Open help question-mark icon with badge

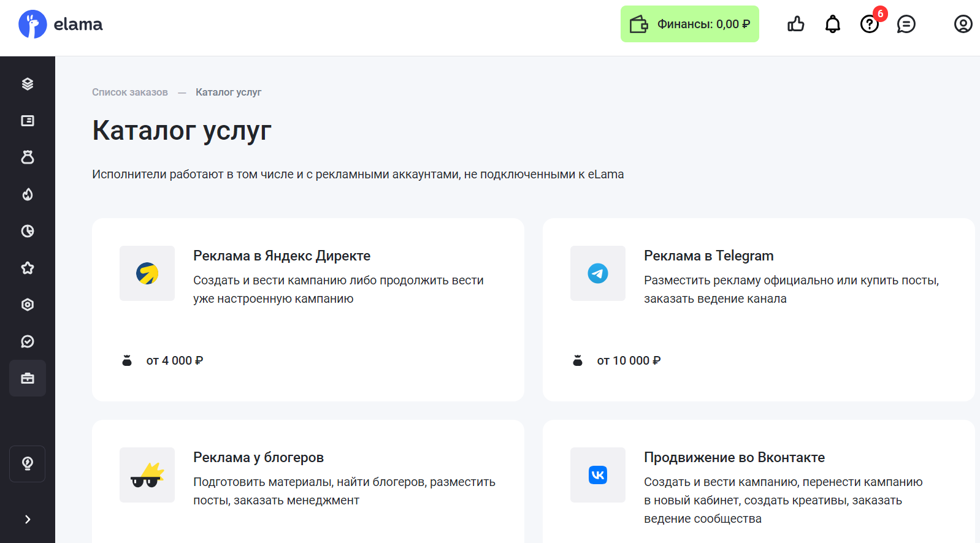[870, 24]
